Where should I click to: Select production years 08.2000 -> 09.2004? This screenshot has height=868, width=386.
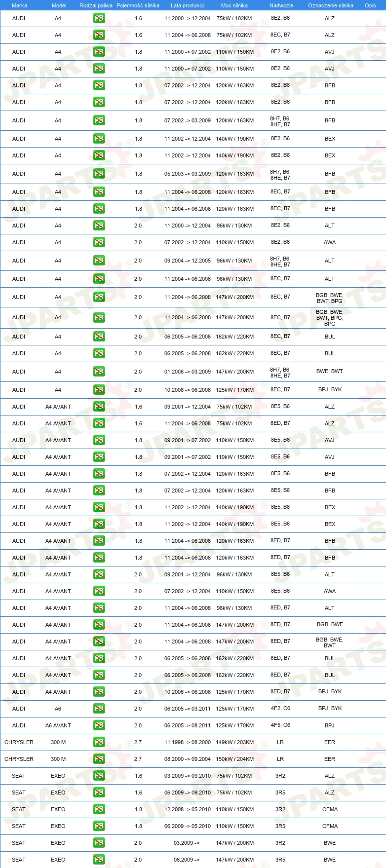(x=188, y=759)
